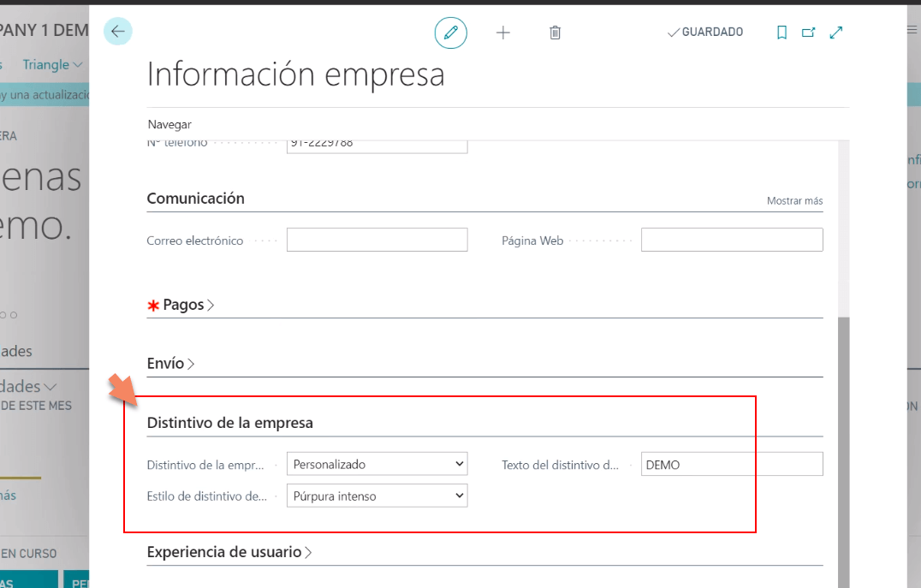Click the trash delete icon
This screenshot has width=921, height=588.
coord(555,33)
